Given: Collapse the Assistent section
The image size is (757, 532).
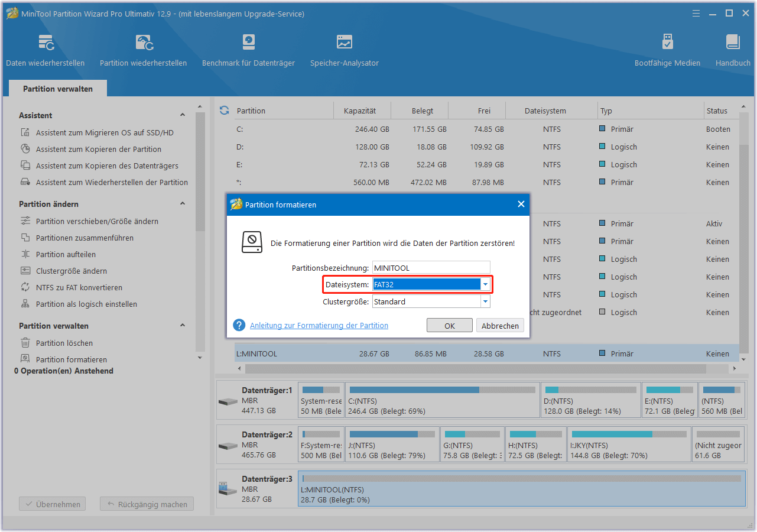Looking at the screenshot, I should point(183,115).
